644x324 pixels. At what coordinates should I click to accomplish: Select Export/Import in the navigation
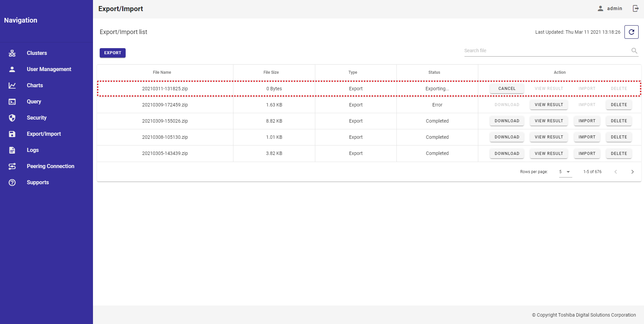(x=44, y=134)
